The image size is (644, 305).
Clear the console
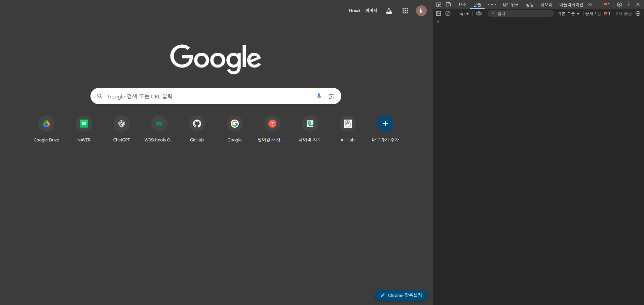click(448, 13)
